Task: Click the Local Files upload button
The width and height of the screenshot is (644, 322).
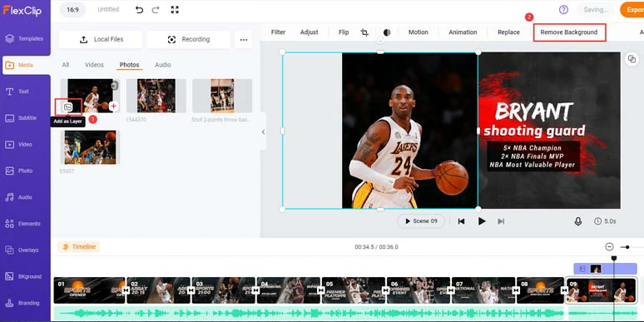Action: 101,39
